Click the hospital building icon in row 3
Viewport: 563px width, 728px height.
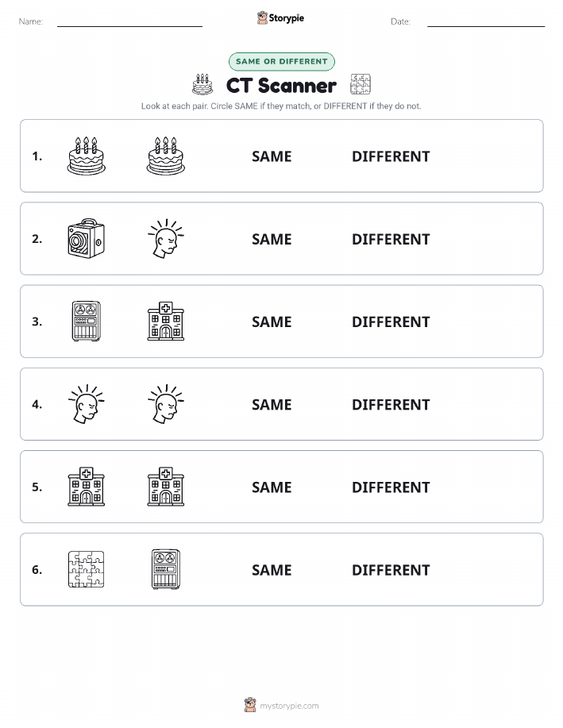pos(166,322)
